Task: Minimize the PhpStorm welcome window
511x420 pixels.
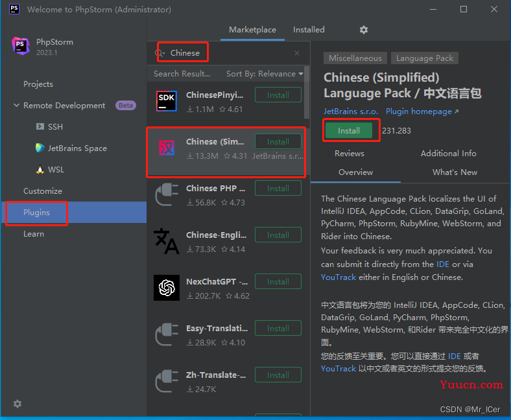Action: 433,9
